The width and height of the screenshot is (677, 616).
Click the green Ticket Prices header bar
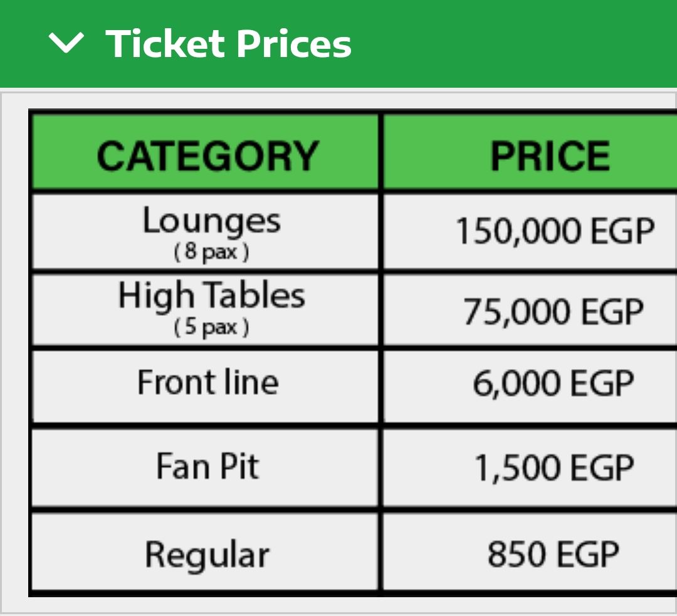pyautogui.click(x=338, y=44)
